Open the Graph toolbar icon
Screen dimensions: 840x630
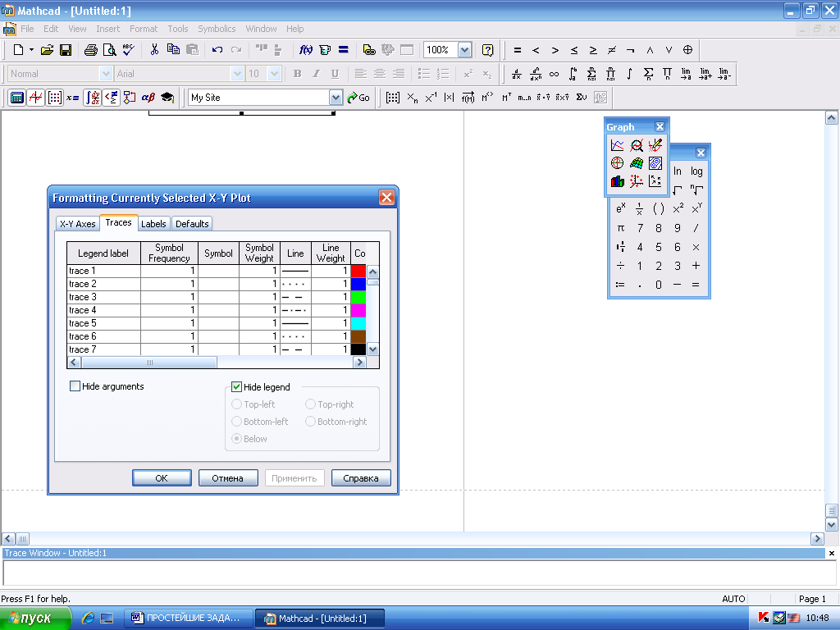(x=35, y=98)
